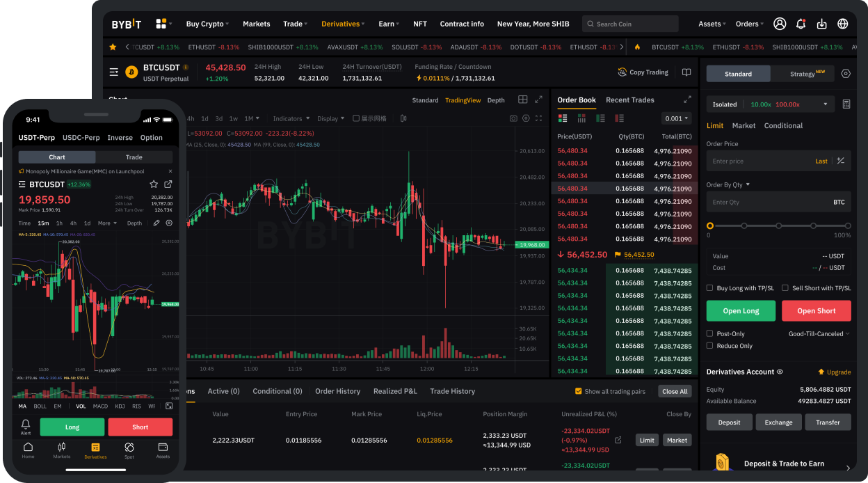Click the chart screenshot camera icon
The image size is (868, 483).
coord(513,118)
